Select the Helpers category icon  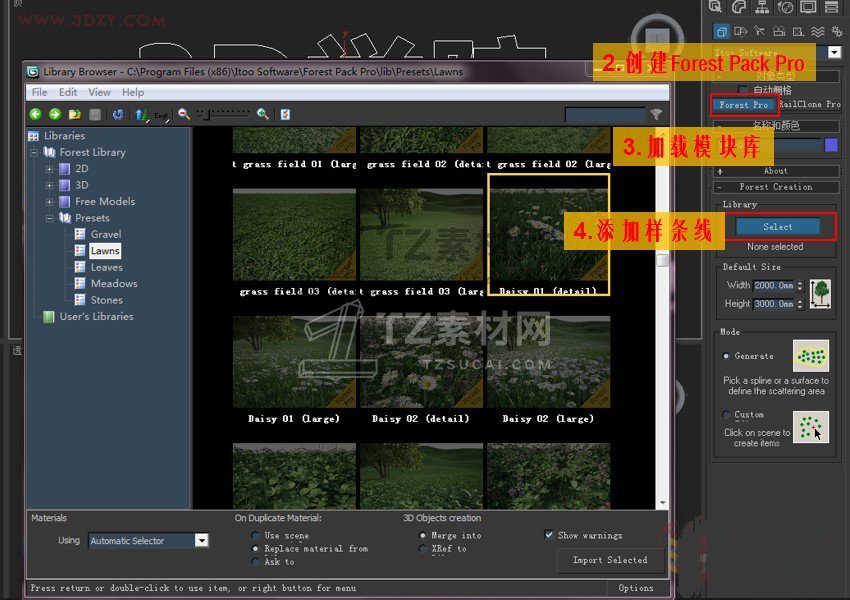pos(798,32)
